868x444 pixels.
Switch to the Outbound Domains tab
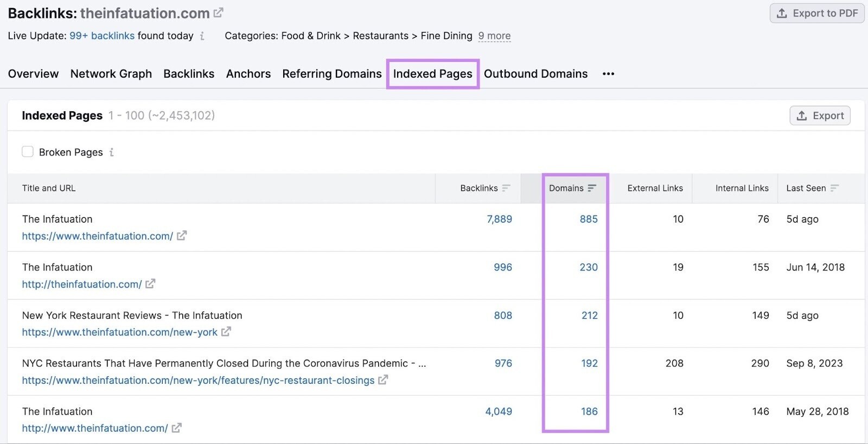[x=536, y=74]
